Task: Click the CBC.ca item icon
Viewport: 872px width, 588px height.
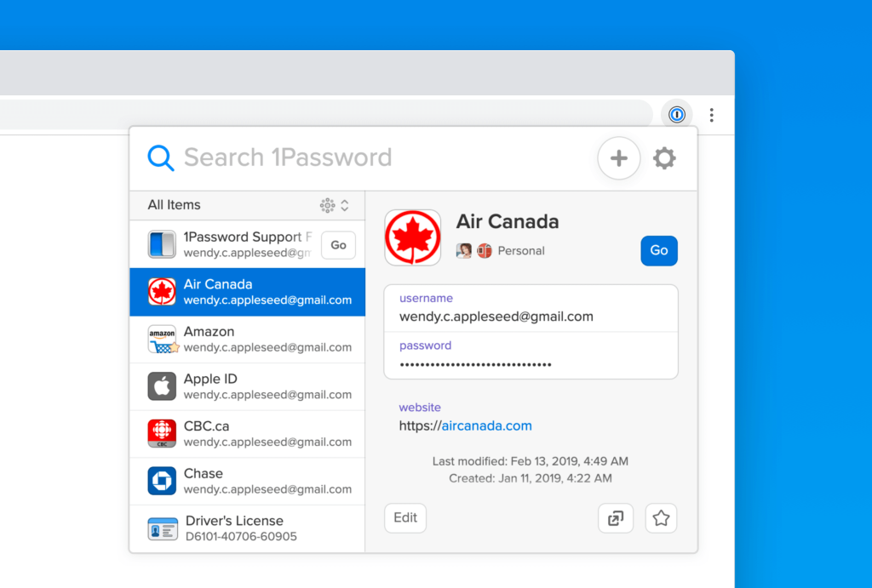Action: pyautogui.click(x=162, y=433)
